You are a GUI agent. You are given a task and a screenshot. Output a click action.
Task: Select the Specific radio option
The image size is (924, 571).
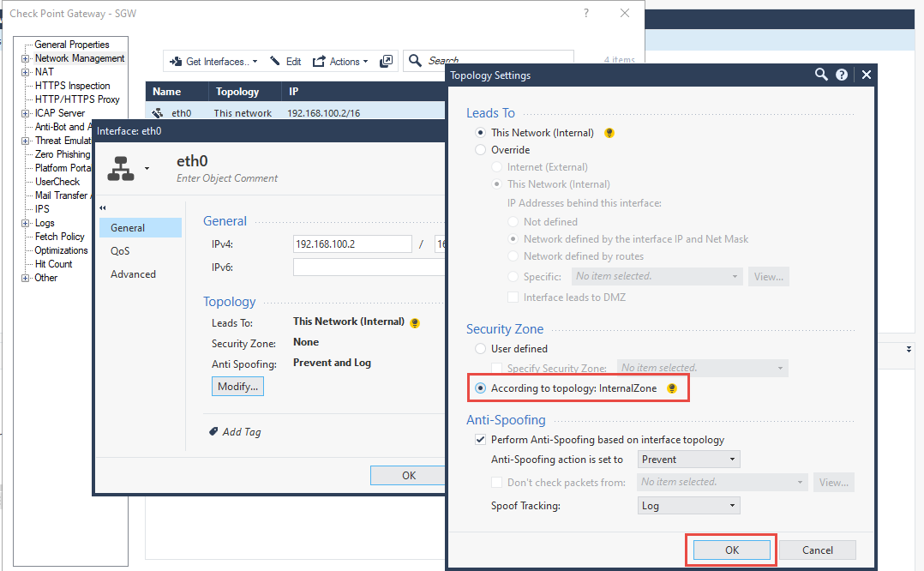(x=513, y=276)
